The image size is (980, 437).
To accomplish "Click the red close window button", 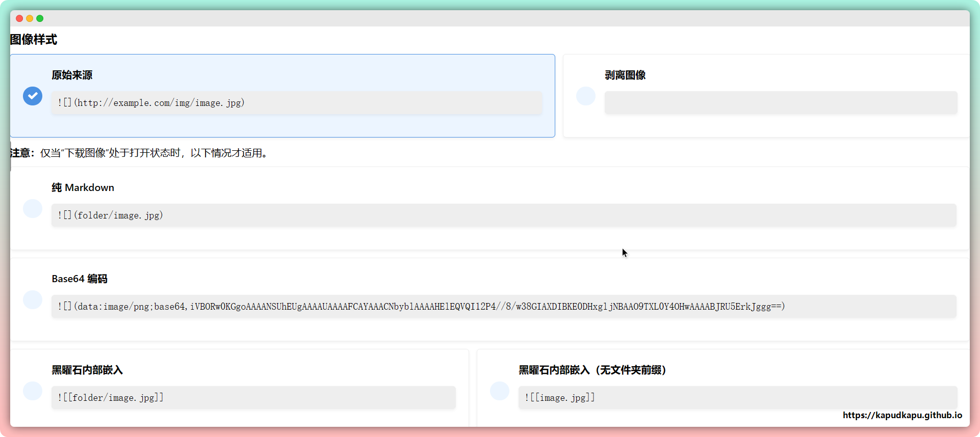I will click(19, 18).
